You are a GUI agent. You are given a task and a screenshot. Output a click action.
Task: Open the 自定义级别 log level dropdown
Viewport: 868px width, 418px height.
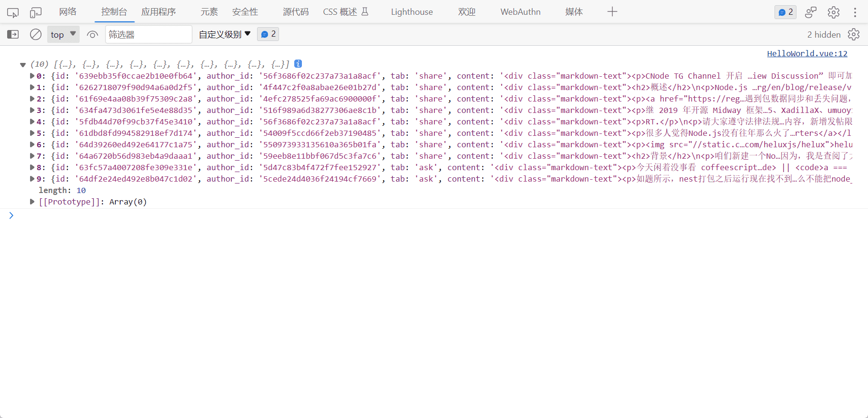[225, 34]
